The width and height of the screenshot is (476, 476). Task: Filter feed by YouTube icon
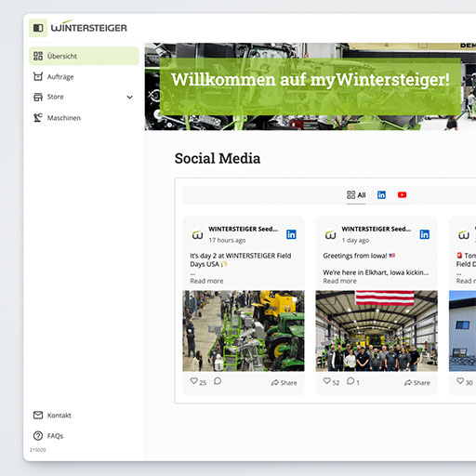coord(402,194)
